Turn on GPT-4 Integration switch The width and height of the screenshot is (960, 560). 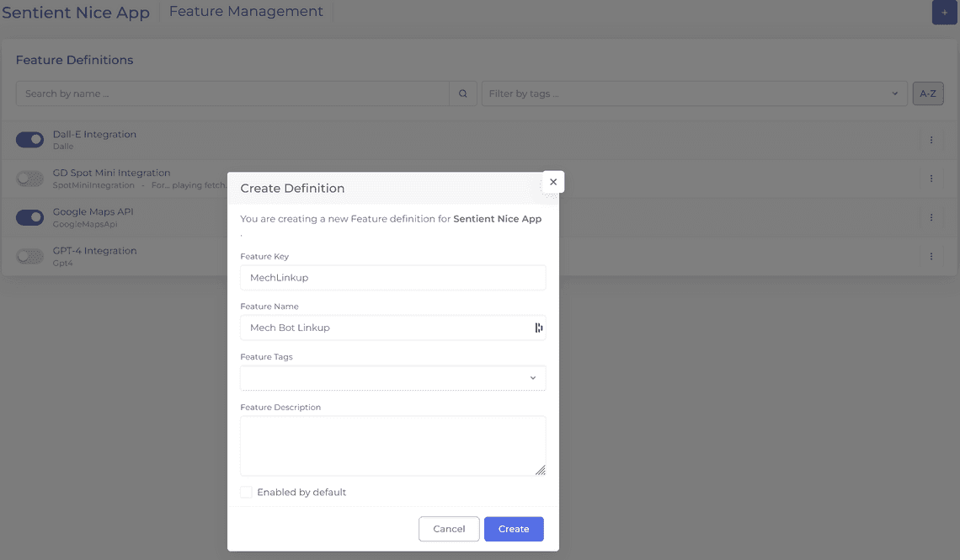click(30, 256)
